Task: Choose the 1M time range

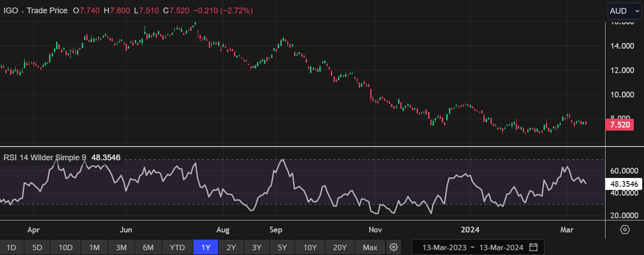Action: click(94, 247)
